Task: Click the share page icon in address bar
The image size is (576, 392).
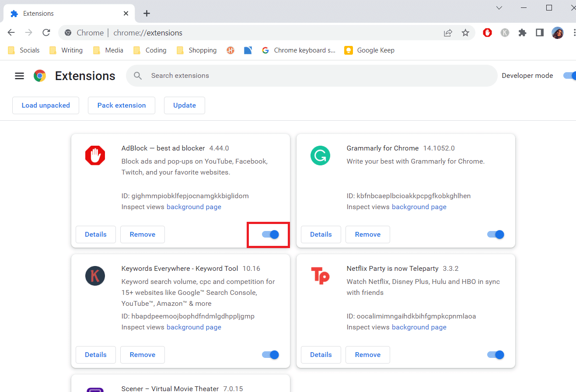Action: [x=448, y=33]
